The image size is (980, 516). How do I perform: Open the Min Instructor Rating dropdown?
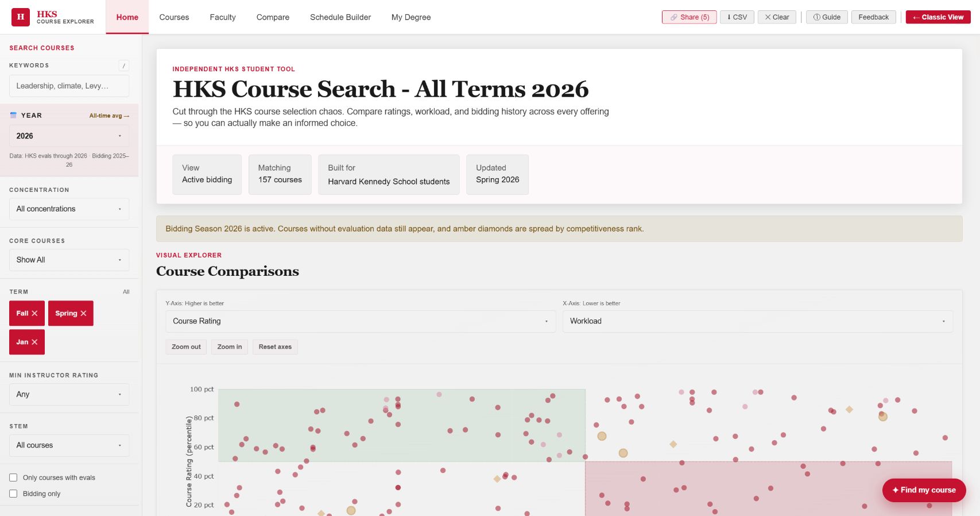(x=69, y=394)
